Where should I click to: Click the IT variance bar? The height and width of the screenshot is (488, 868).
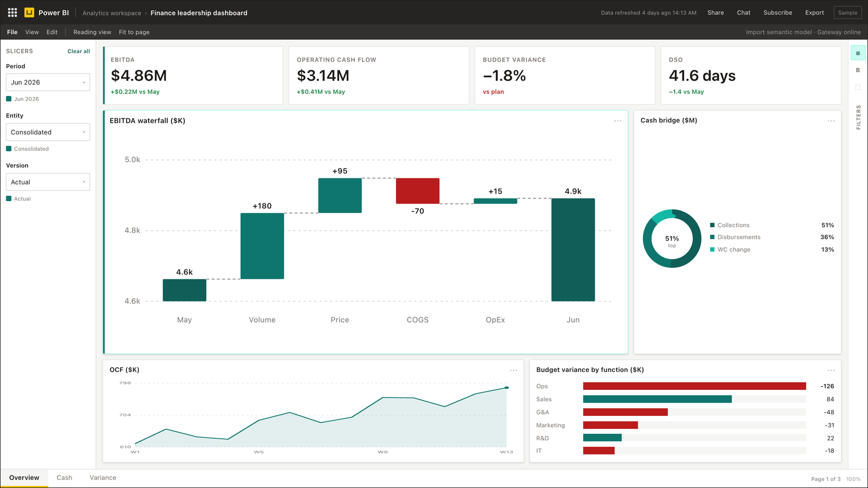[x=599, y=451]
